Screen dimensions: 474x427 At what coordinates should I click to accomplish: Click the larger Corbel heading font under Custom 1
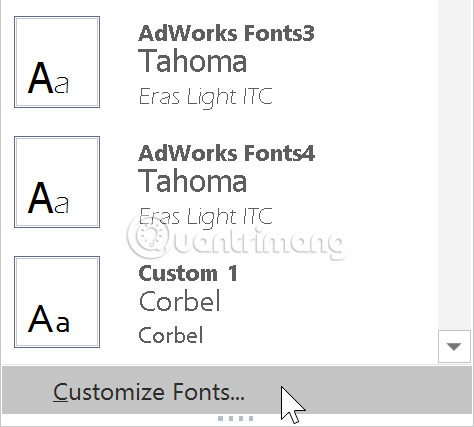tap(179, 300)
